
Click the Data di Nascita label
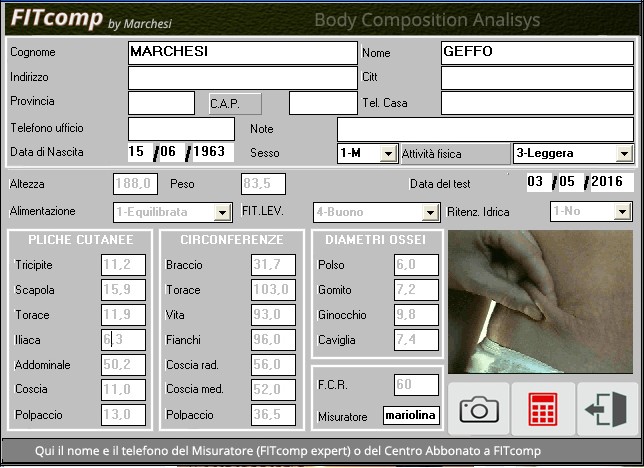click(x=47, y=152)
